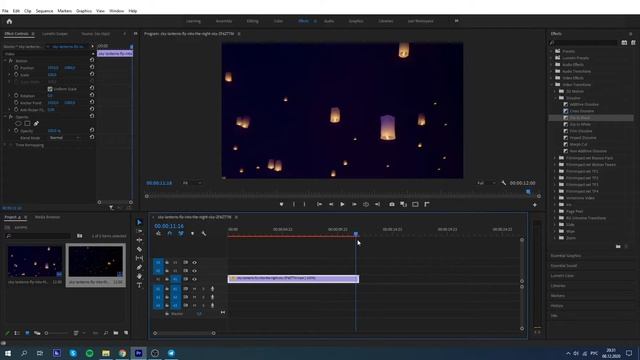Open the Fit zoom level dropdown

click(192, 183)
